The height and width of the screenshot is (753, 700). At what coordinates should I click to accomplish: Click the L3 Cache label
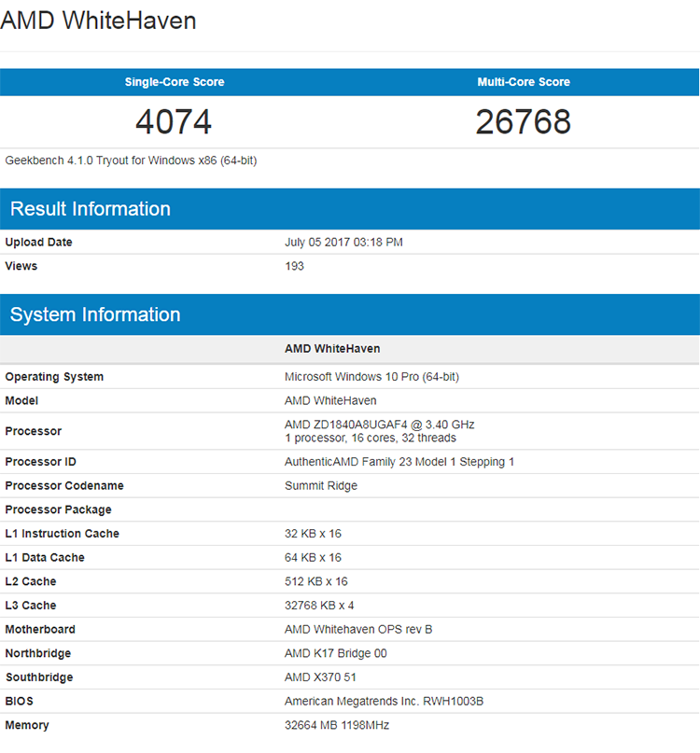click(x=30, y=606)
